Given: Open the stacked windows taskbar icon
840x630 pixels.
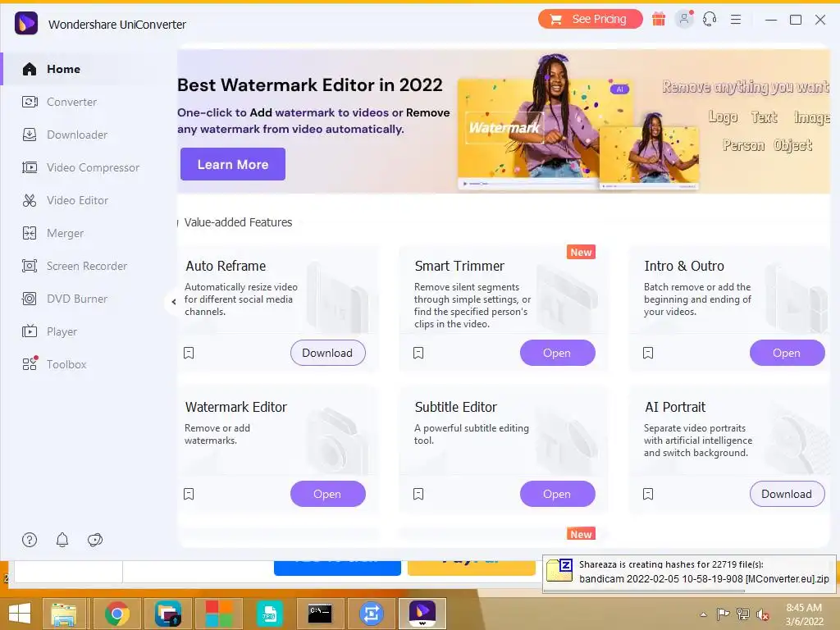Looking at the screenshot, I should point(168,614).
